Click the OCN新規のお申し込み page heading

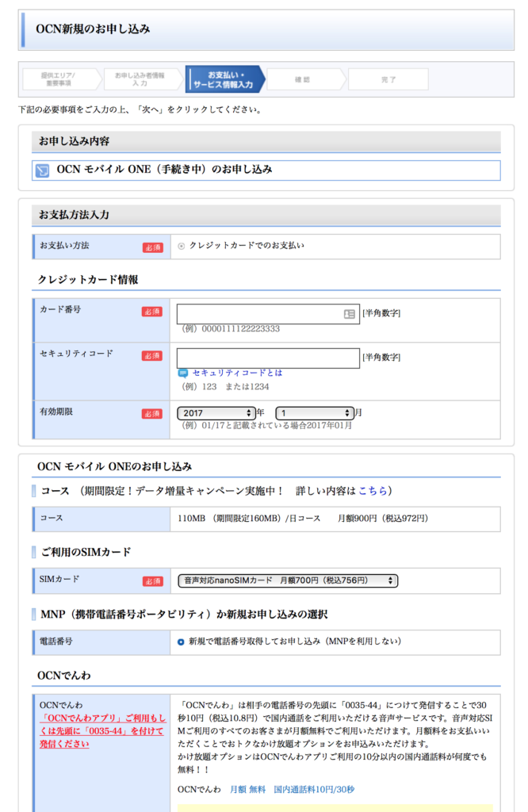(94, 29)
